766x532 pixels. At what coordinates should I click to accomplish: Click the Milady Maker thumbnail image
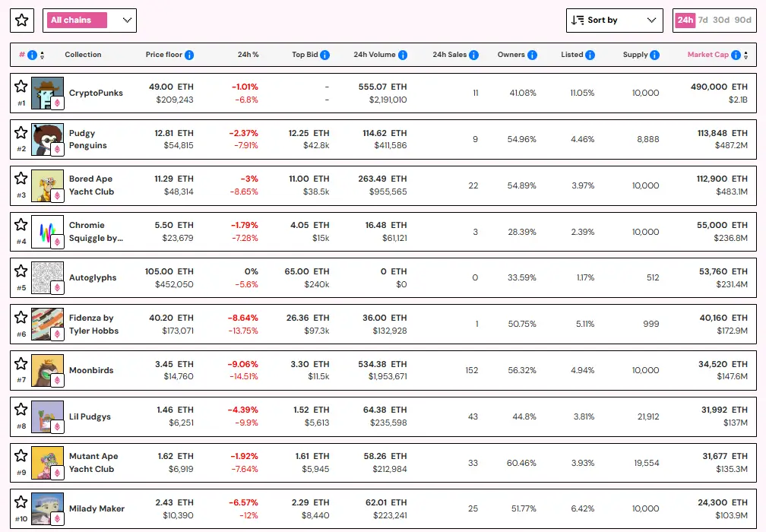point(47,508)
